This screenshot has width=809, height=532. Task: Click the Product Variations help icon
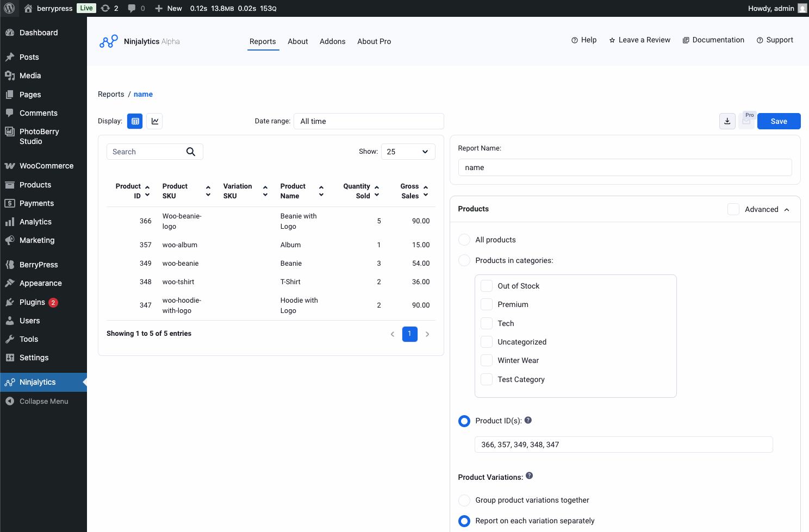pos(529,475)
